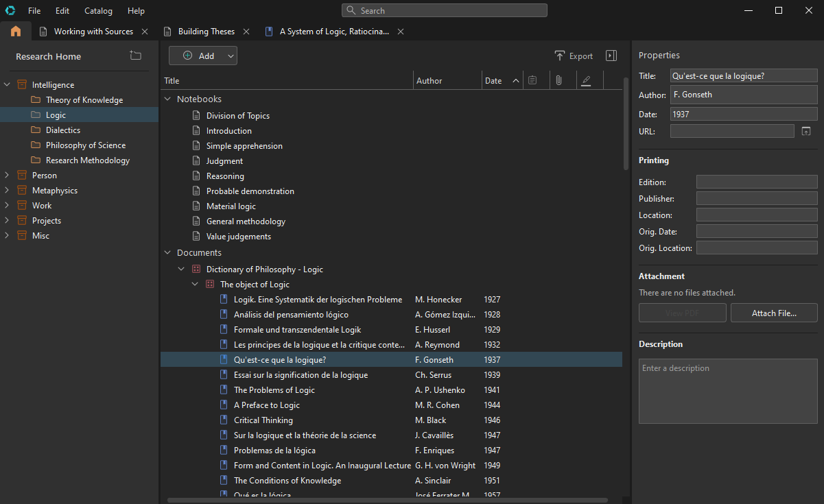
Task: Click the document icon beside Critical Thinking
Action: click(x=224, y=420)
